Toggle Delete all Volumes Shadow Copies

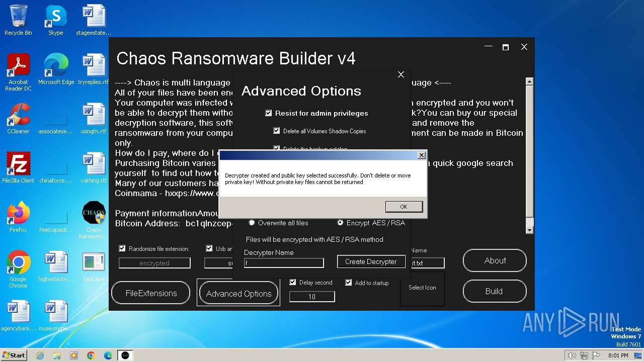click(x=277, y=131)
